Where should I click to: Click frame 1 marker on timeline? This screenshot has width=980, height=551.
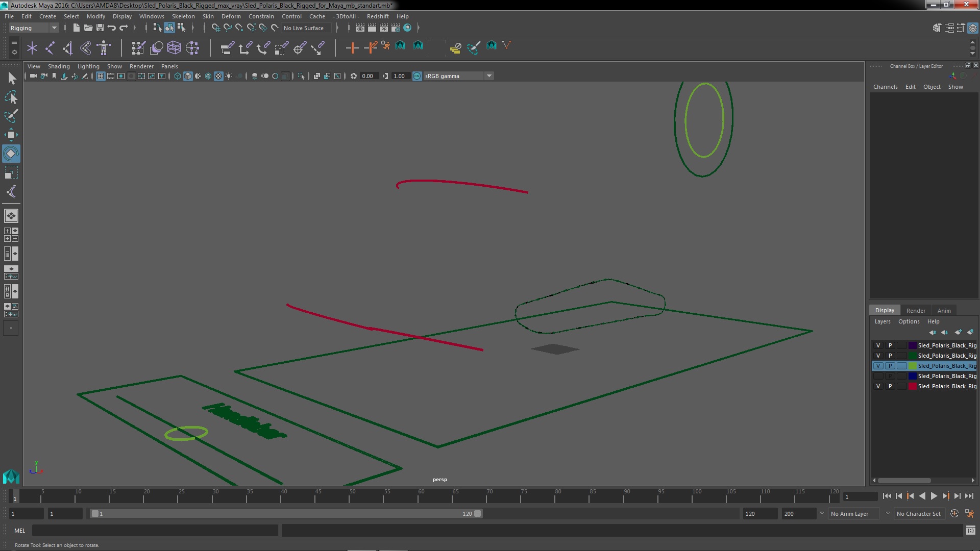(15, 496)
